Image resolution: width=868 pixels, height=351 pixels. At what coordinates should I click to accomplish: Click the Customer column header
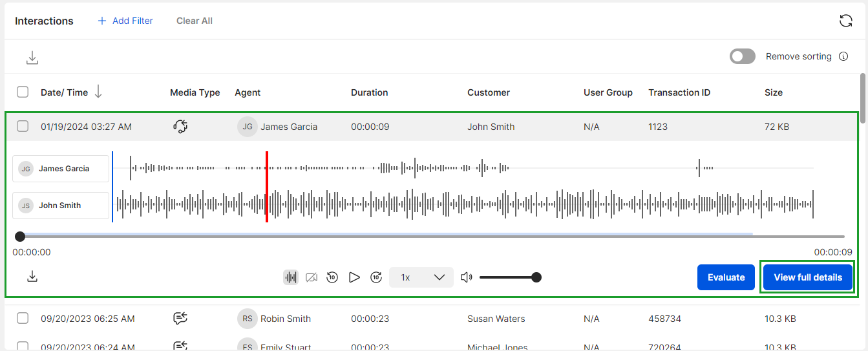click(489, 92)
